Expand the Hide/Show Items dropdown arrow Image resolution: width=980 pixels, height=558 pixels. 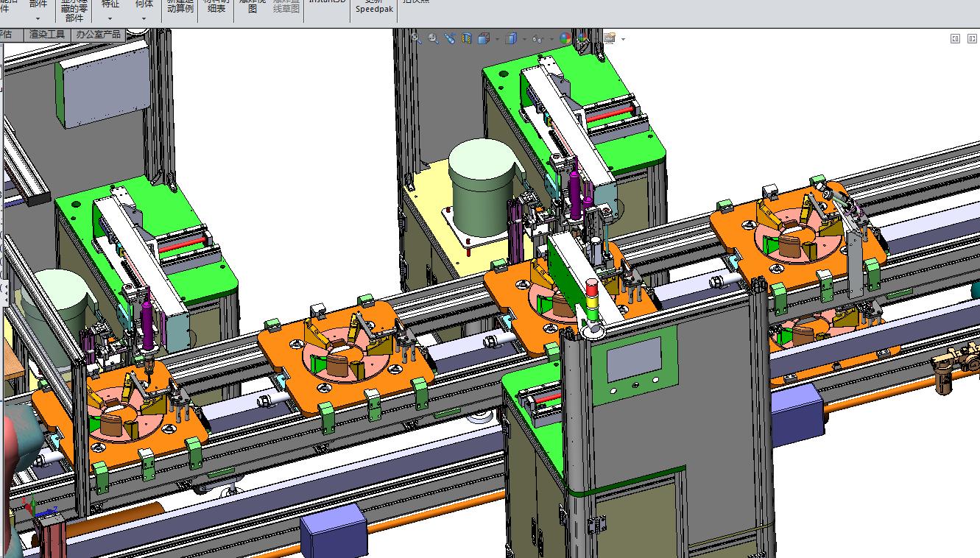[552, 39]
